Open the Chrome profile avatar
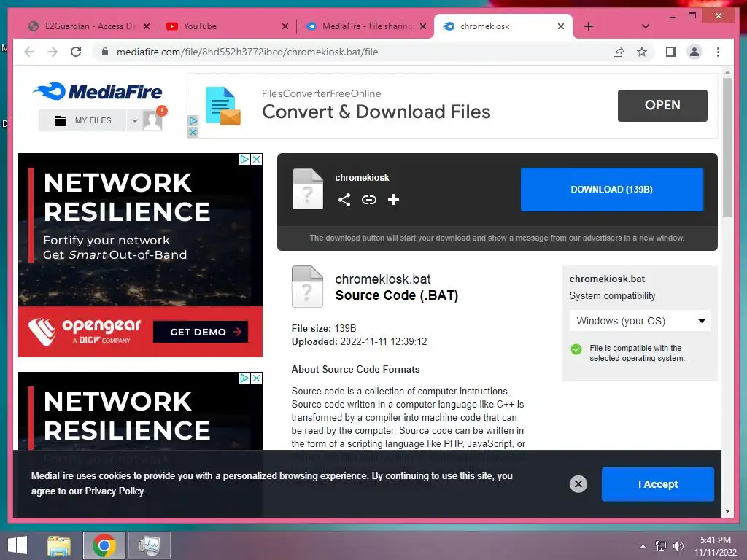747x560 pixels. (x=694, y=52)
